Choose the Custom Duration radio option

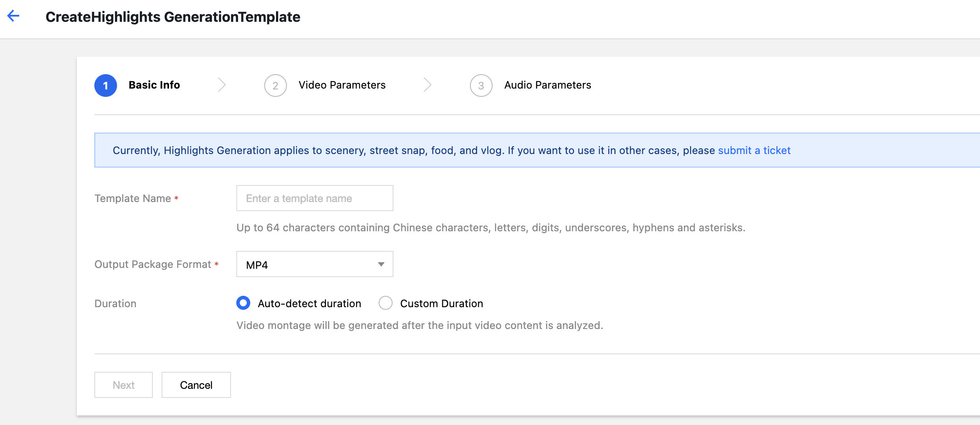386,303
